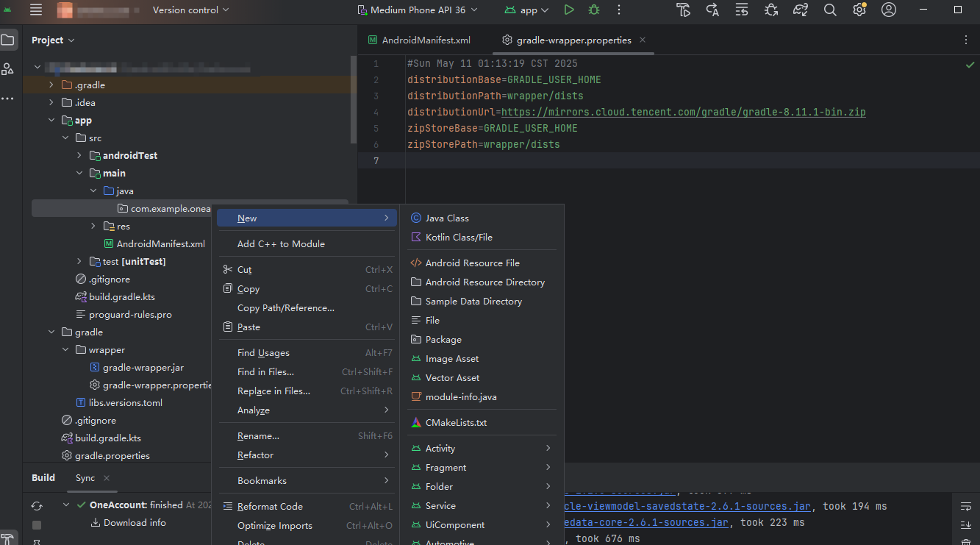980x545 pixels.
Task: Open Search Everywhere
Action: [829, 11]
